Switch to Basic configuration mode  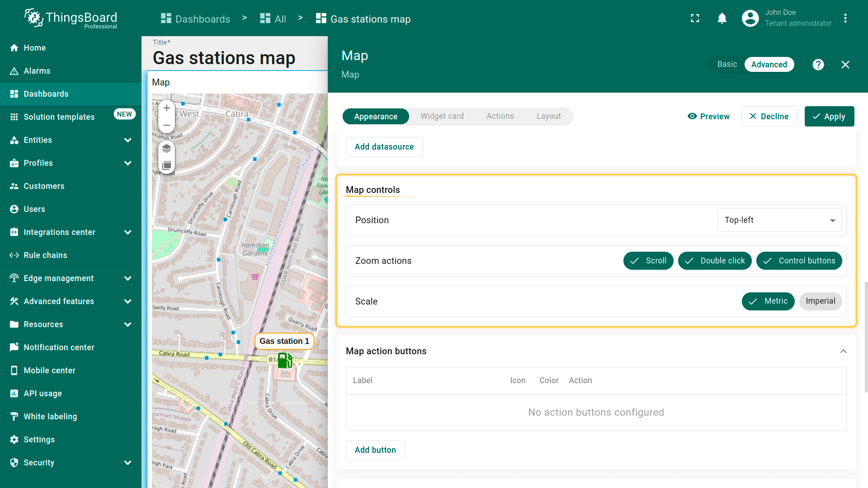[727, 65]
